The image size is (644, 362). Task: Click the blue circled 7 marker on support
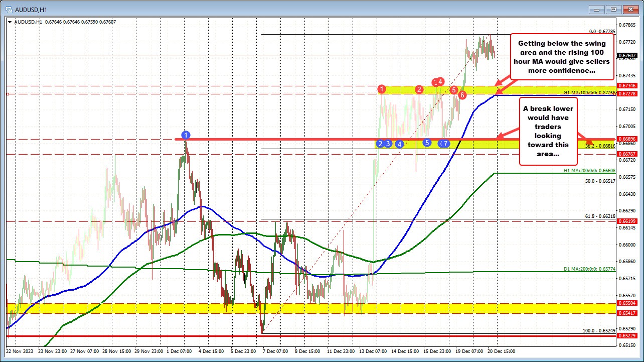coord(445,144)
